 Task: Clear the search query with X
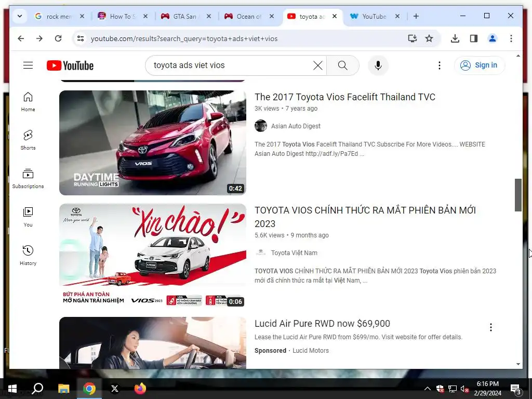click(x=317, y=65)
